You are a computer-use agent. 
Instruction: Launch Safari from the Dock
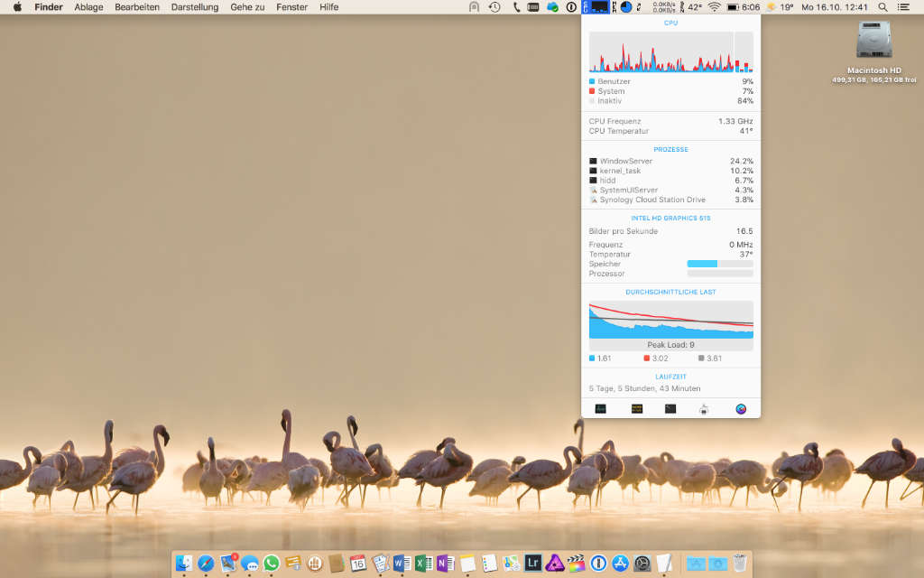206,564
